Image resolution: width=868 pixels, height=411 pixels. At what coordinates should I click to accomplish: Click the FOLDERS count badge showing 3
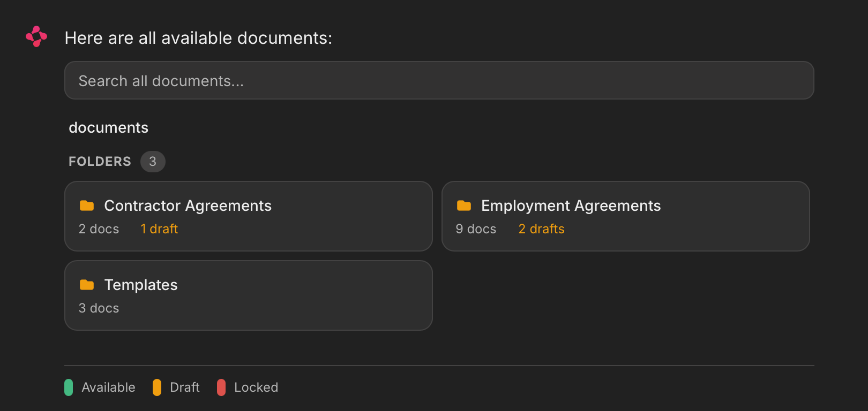point(153,161)
